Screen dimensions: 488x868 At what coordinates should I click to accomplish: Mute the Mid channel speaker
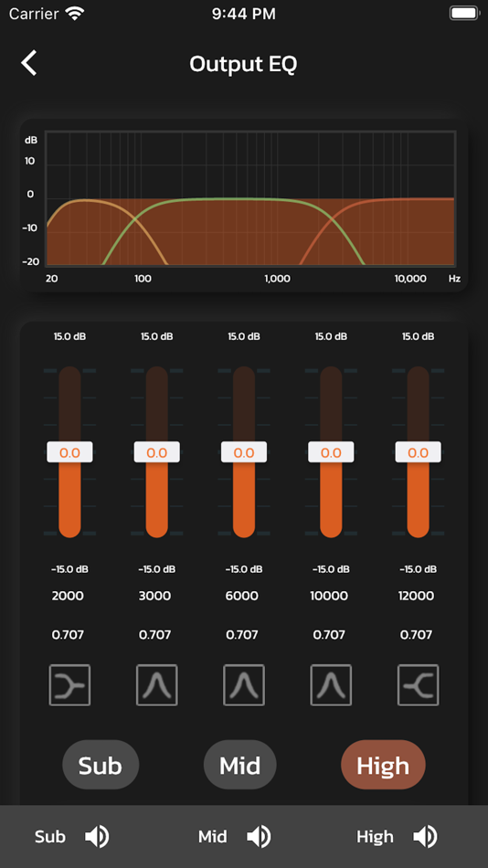[x=259, y=836]
